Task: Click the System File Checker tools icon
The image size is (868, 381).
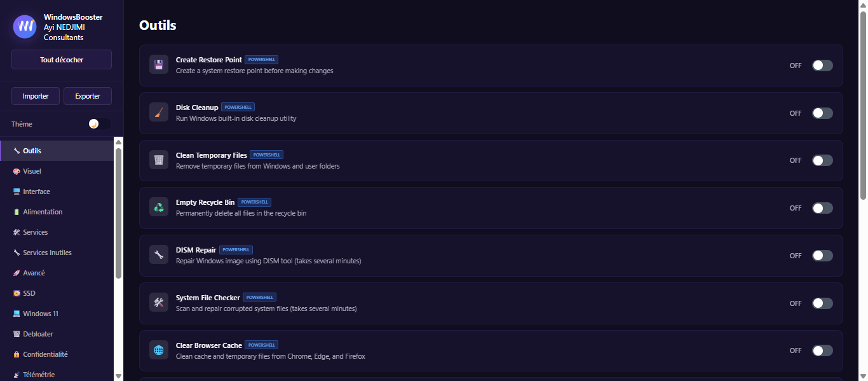Action: pyautogui.click(x=158, y=302)
